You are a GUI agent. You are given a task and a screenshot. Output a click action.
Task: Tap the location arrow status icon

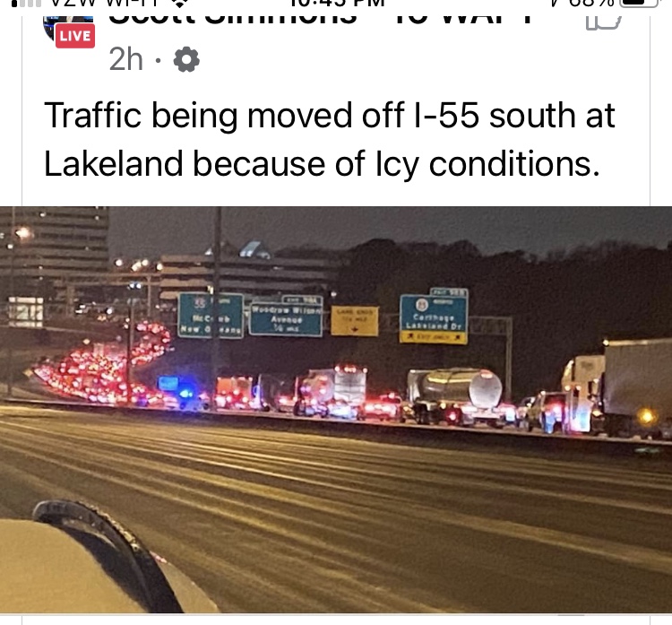pyautogui.click(x=556, y=3)
